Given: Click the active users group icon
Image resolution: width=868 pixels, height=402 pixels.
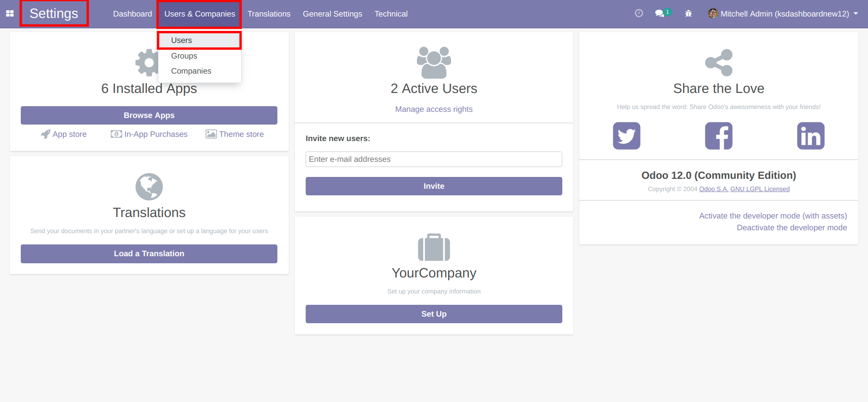Looking at the screenshot, I should click(x=434, y=62).
